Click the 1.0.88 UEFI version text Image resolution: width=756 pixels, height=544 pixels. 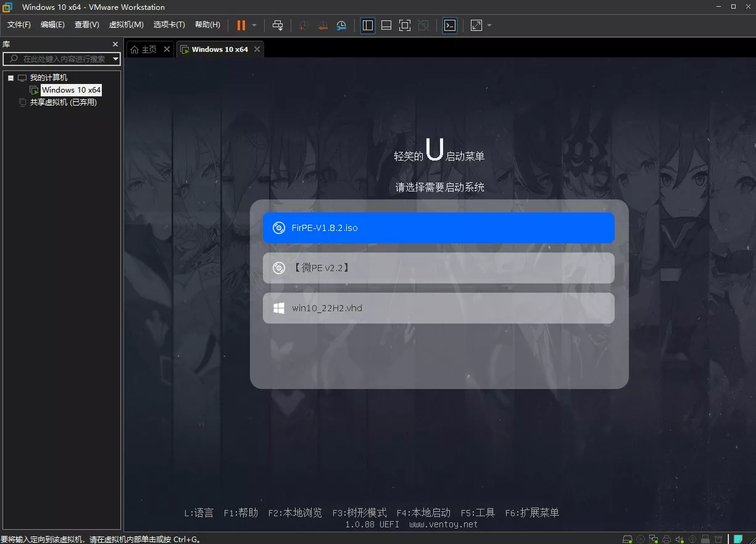point(372,524)
